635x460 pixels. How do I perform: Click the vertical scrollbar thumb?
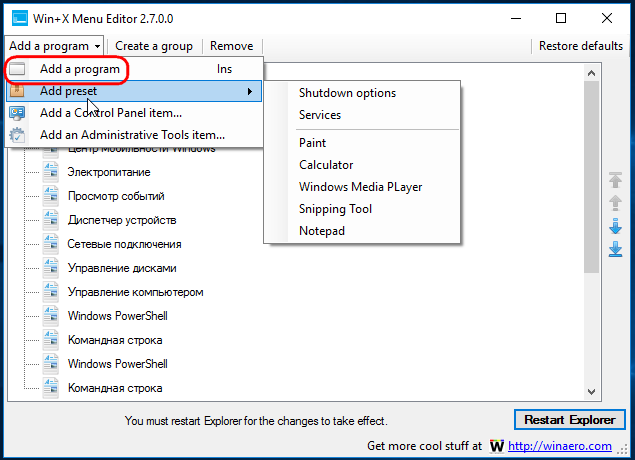point(591,177)
